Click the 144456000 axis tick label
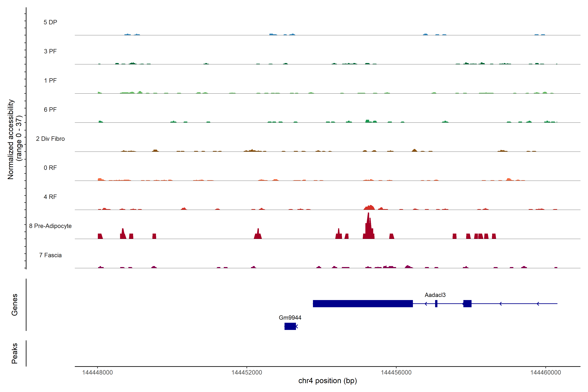The height and width of the screenshot is (392, 588). pyautogui.click(x=396, y=373)
